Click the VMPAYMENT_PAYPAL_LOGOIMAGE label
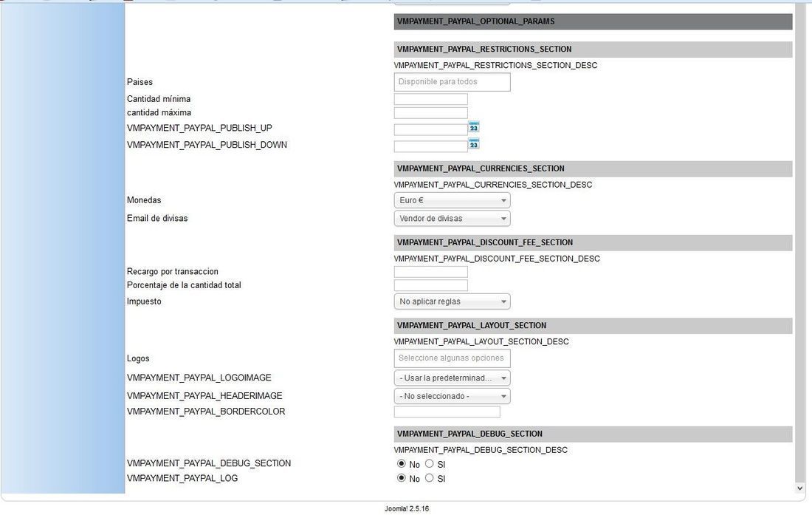Image resolution: width=812 pixels, height=515 pixels. pyautogui.click(x=199, y=378)
